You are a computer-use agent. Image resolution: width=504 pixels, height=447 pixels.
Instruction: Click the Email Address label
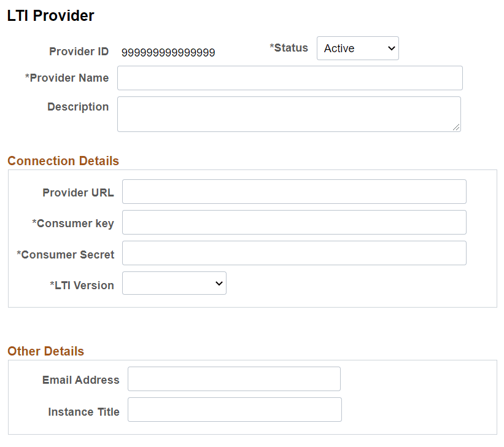pyautogui.click(x=80, y=379)
